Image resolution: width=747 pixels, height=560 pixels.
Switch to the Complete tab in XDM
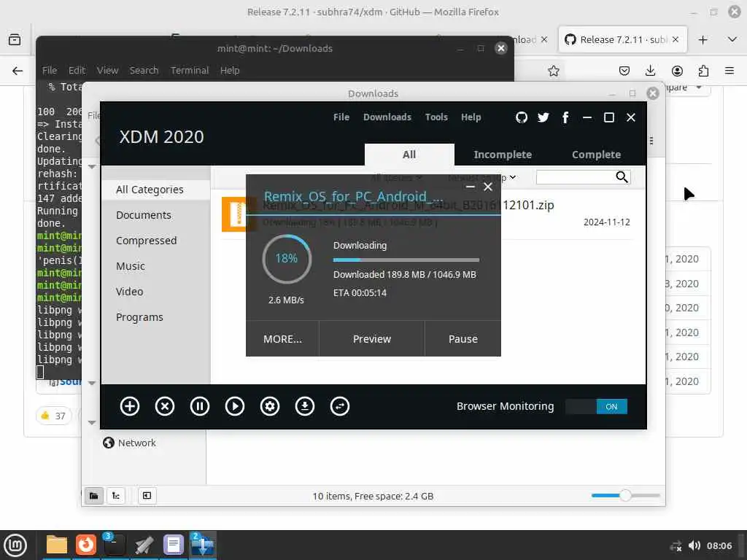597,155
